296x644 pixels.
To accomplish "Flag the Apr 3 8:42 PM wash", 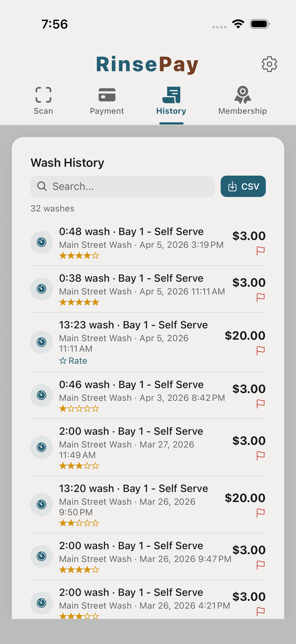I will click(260, 404).
